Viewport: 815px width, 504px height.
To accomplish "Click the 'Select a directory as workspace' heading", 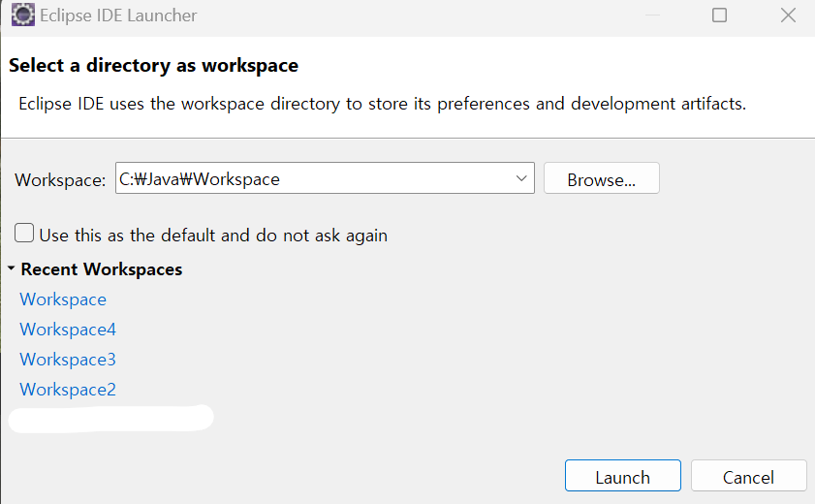I will point(153,66).
